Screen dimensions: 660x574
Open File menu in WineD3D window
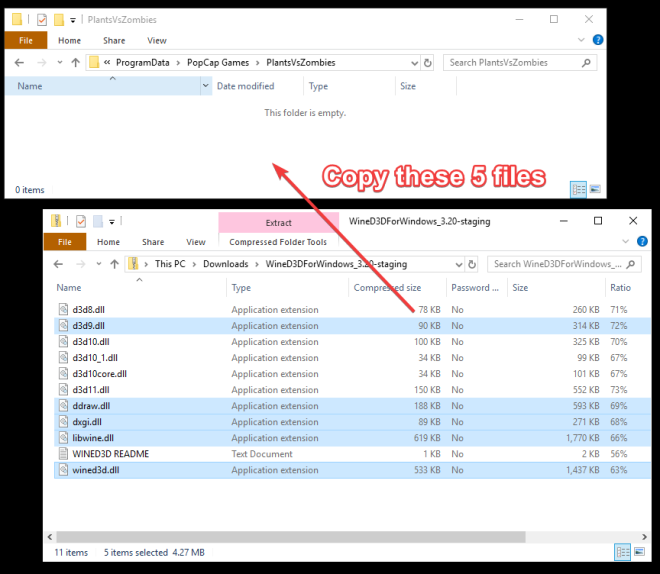coord(65,242)
